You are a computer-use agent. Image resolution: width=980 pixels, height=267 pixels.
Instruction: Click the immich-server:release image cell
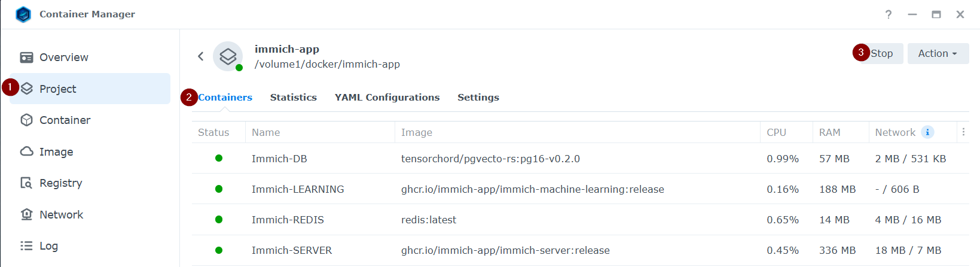(x=505, y=250)
